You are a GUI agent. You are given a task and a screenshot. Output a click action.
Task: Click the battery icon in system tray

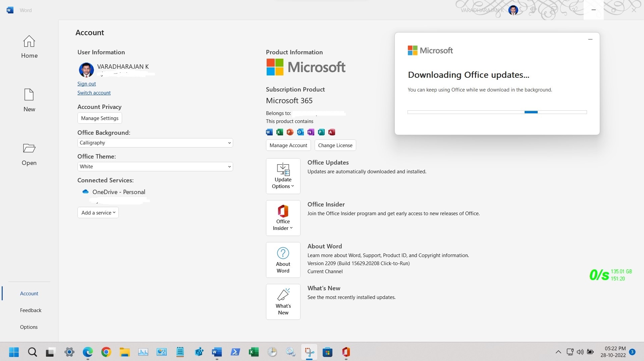(591, 352)
